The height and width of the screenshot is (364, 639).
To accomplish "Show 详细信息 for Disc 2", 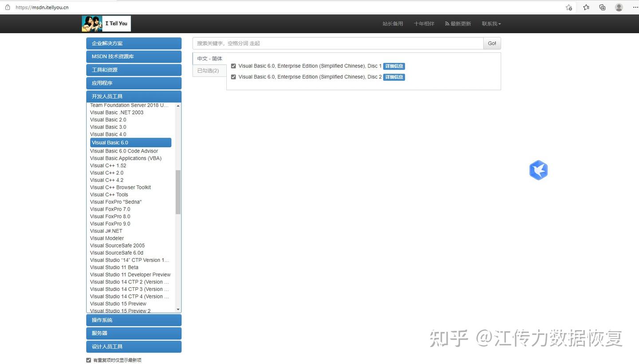I will (x=394, y=77).
